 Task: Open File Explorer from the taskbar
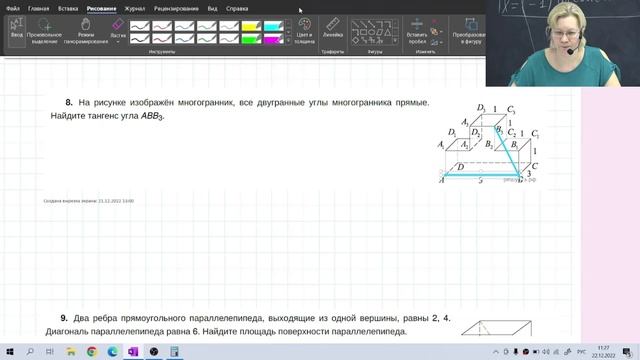(x=71, y=351)
